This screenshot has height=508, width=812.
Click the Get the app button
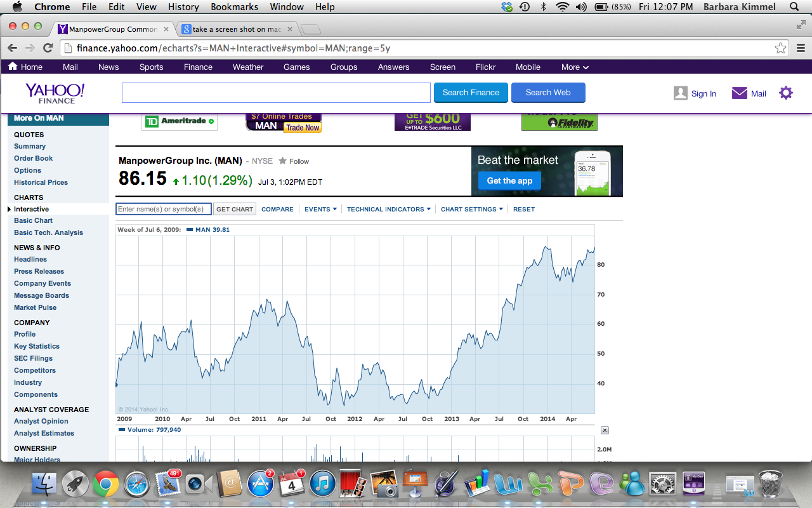pyautogui.click(x=509, y=181)
